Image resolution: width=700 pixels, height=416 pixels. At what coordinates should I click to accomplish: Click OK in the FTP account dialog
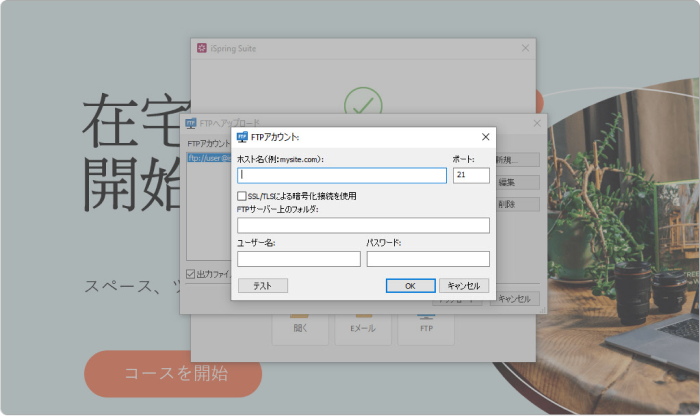click(410, 286)
